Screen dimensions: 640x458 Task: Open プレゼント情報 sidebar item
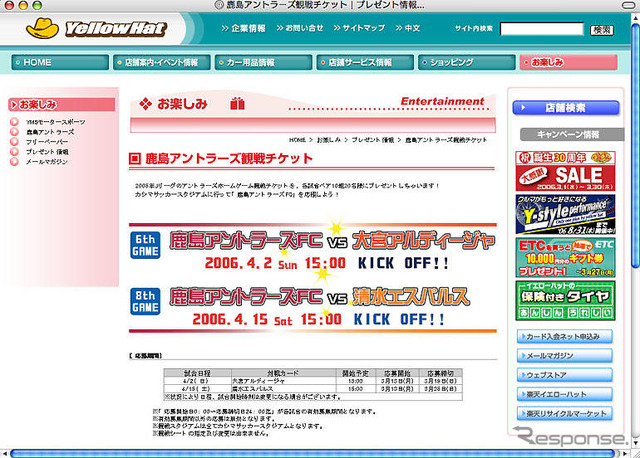(47, 151)
